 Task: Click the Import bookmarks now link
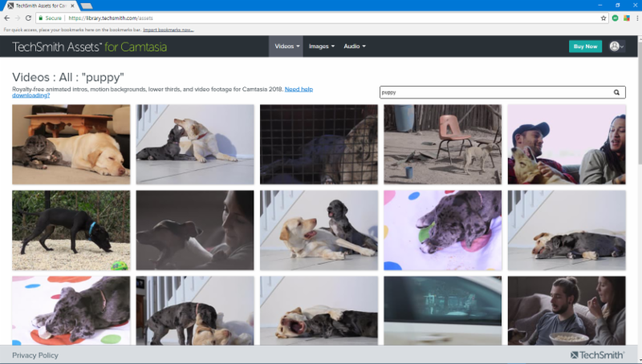click(168, 30)
